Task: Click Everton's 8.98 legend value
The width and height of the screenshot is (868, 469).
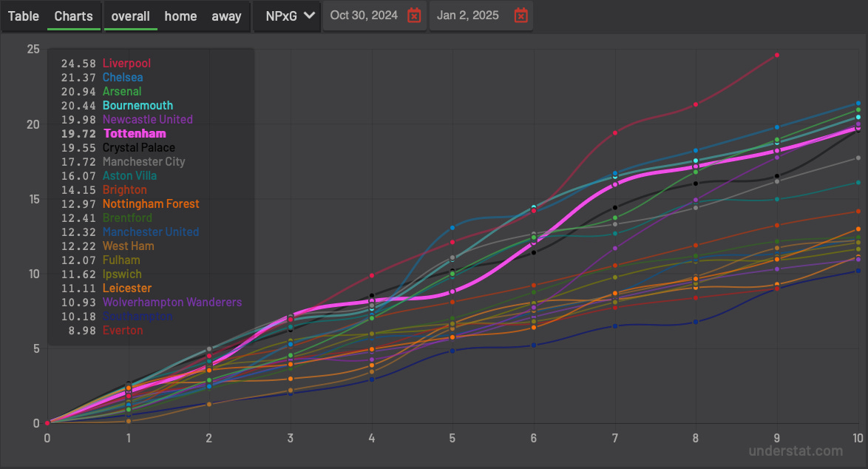Action: click(x=83, y=331)
